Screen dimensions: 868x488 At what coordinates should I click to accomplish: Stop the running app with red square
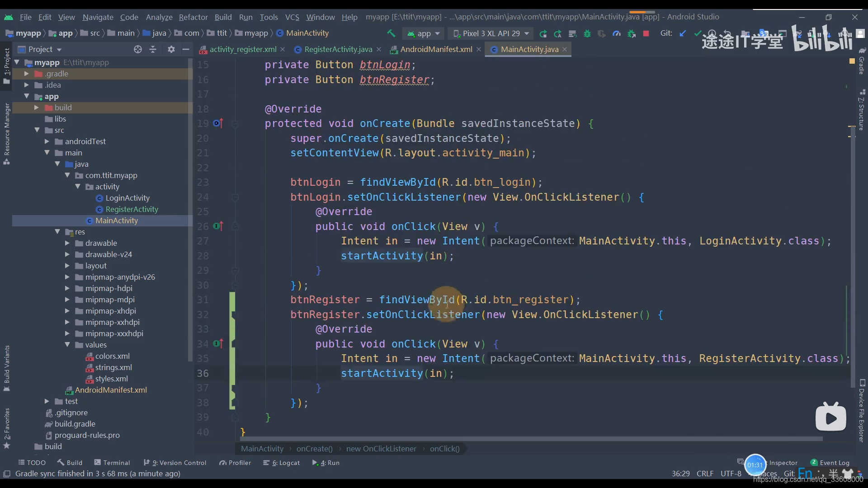(x=646, y=33)
